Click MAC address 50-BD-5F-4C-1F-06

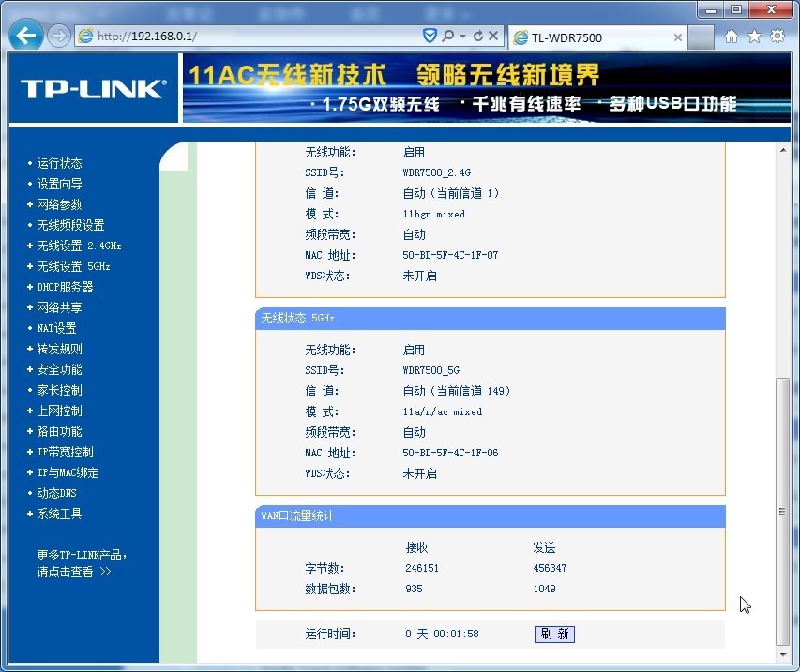pos(450,453)
